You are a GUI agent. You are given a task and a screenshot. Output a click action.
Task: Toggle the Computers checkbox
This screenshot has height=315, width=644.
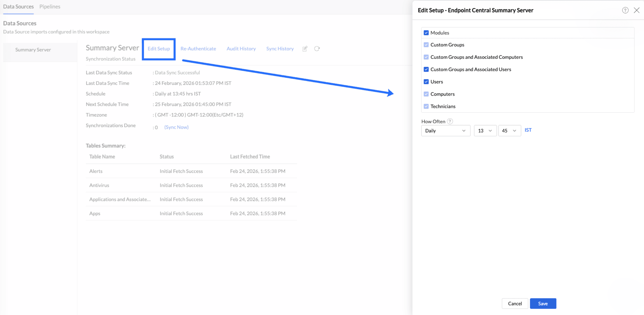tap(426, 94)
